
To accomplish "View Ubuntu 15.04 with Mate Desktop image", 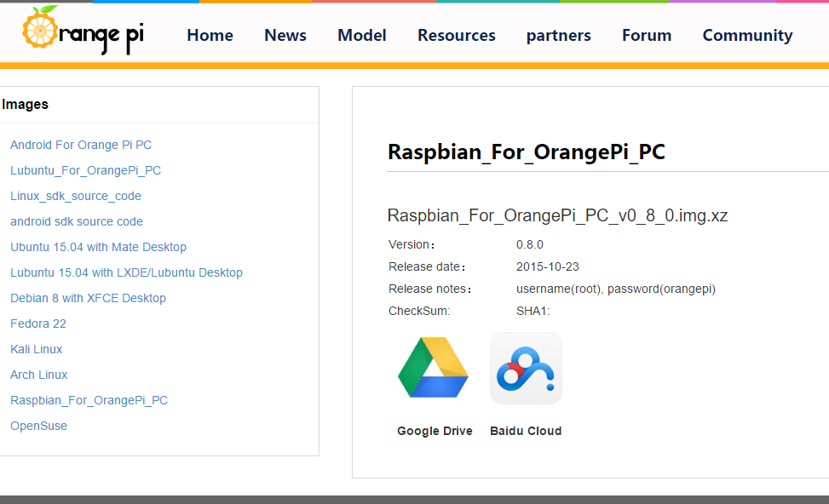I will 98,247.
